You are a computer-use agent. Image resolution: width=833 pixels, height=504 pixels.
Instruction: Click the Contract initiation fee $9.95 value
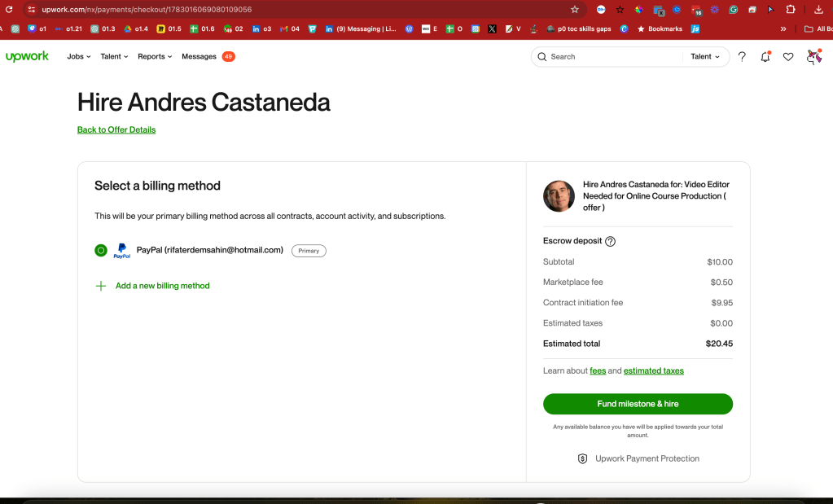pyautogui.click(x=722, y=303)
